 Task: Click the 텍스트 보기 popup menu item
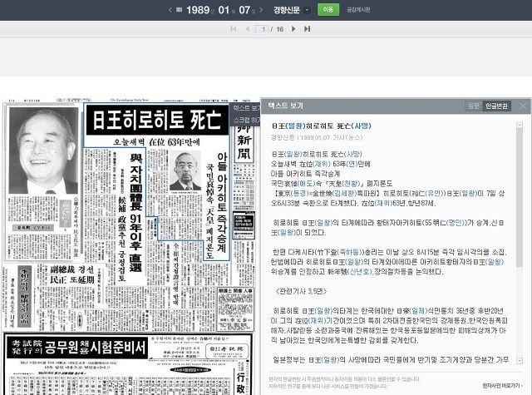[x=246, y=108]
